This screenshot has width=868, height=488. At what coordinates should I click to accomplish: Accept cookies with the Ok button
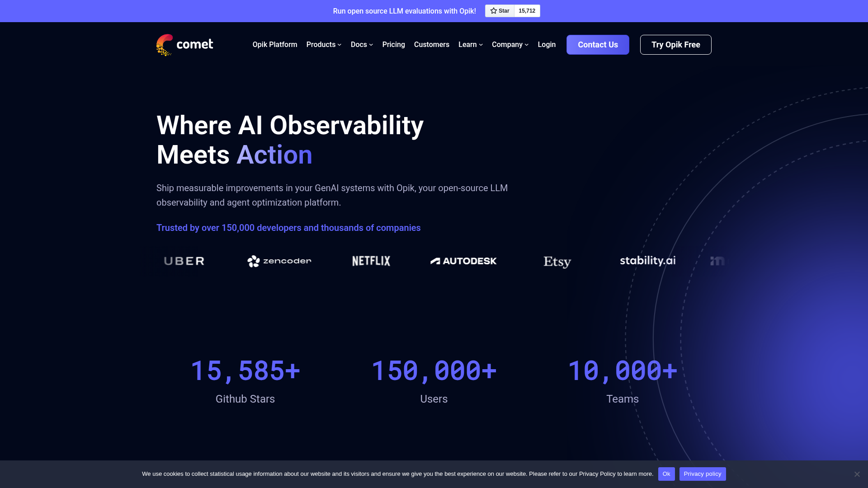click(x=666, y=474)
